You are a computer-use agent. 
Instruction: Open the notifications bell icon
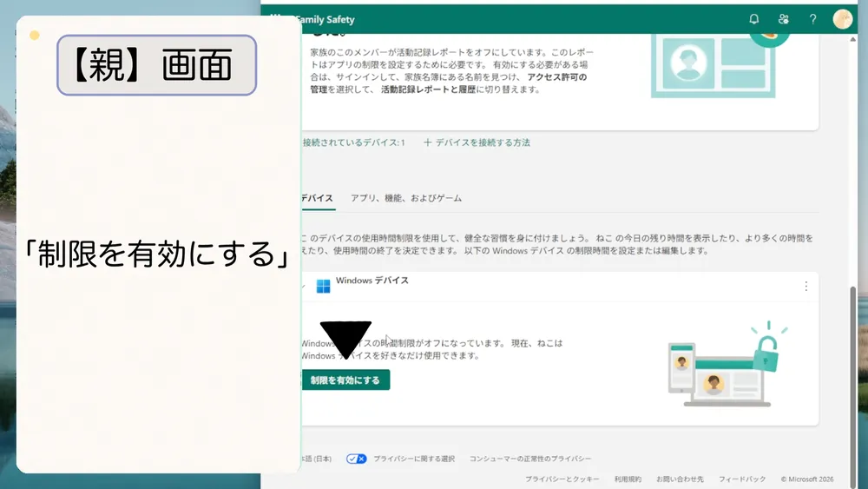pyautogui.click(x=754, y=19)
